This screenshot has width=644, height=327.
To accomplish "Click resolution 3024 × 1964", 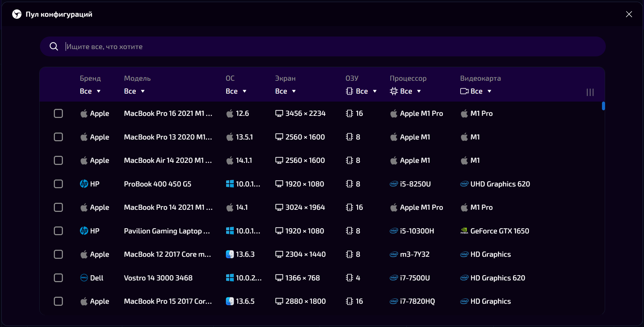I will point(305,207).
